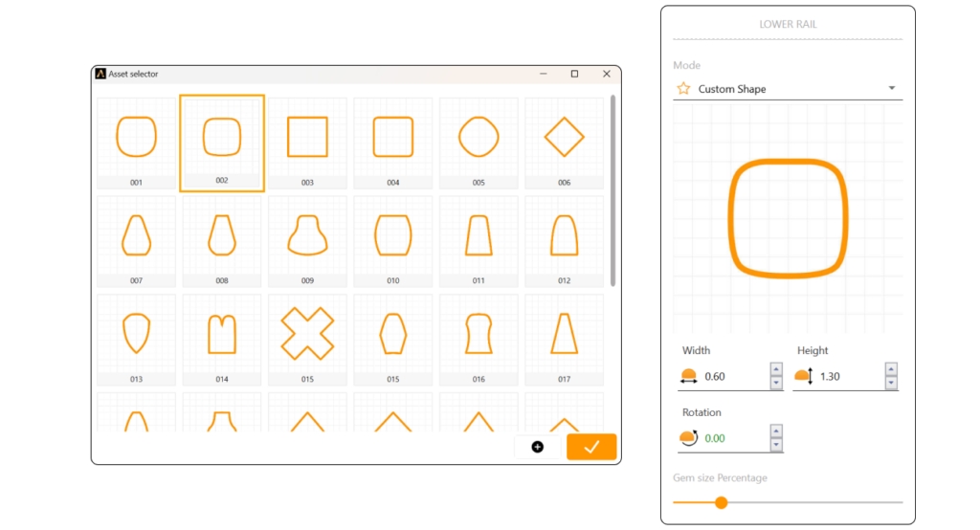Viewport: 980px width, 530px height.
Task: Click the Custom Shape star icon
Action: [x=683, y=89]
